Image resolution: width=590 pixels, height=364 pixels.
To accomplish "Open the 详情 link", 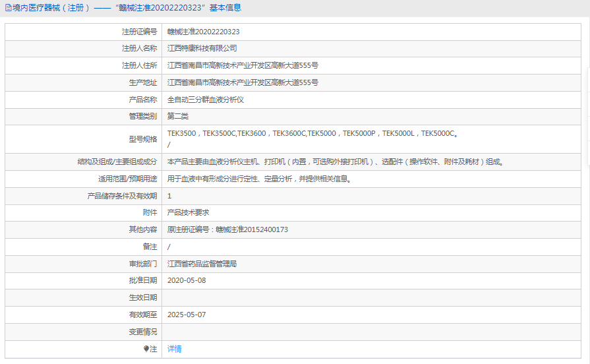I will pyautogui.click(x=175, y=349).
